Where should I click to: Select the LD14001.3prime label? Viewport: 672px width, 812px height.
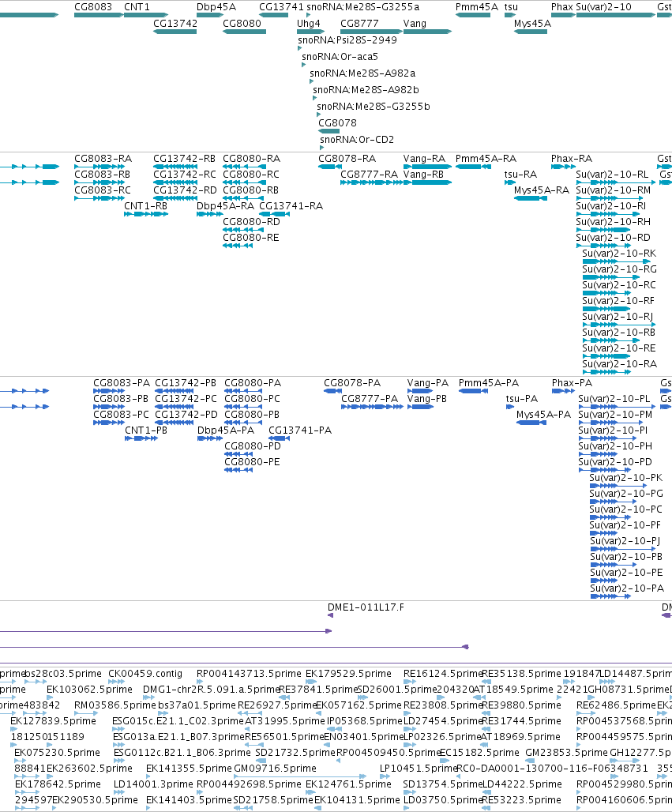(x=152, y=784)
